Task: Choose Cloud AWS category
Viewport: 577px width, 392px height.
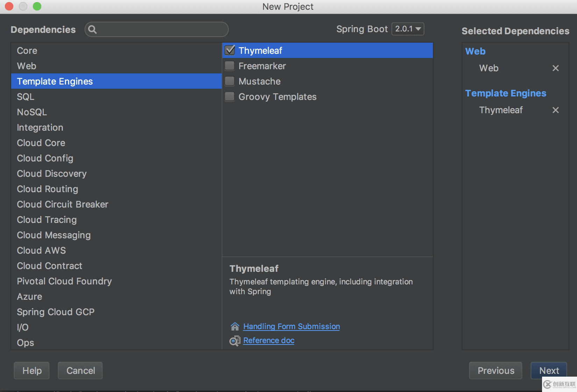Action: coord(116,251)
